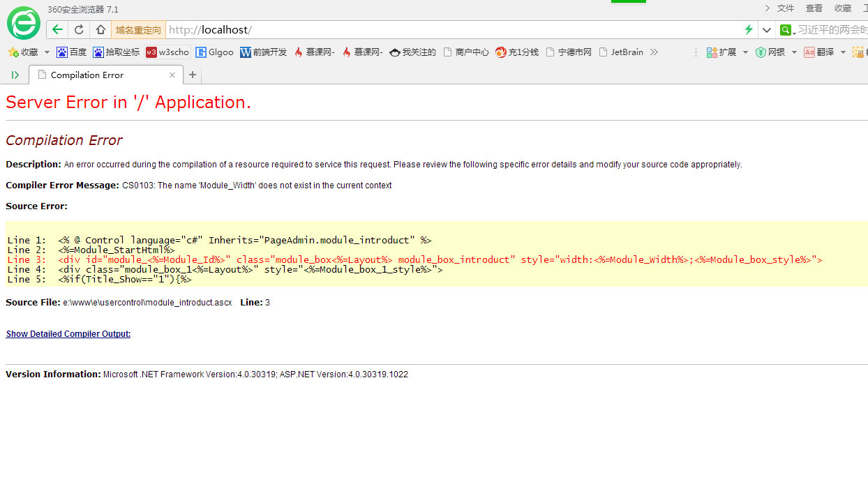Open the address bar history dropdown
Screen dimensions: 868x484
pos(766,29)
